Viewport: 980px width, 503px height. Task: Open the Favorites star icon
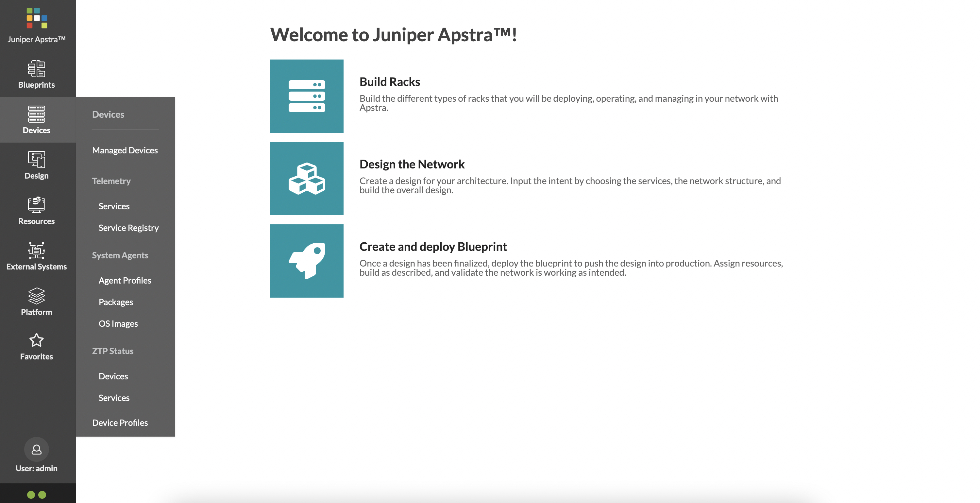[x=37, y=340]
